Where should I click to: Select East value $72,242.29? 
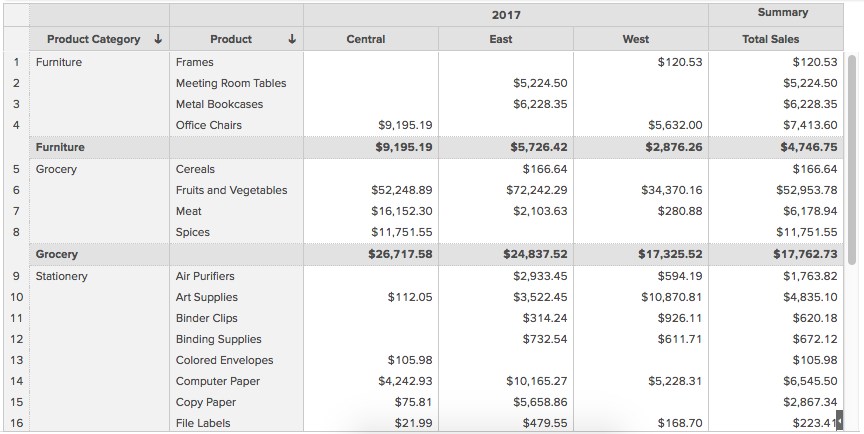point(537,190)
